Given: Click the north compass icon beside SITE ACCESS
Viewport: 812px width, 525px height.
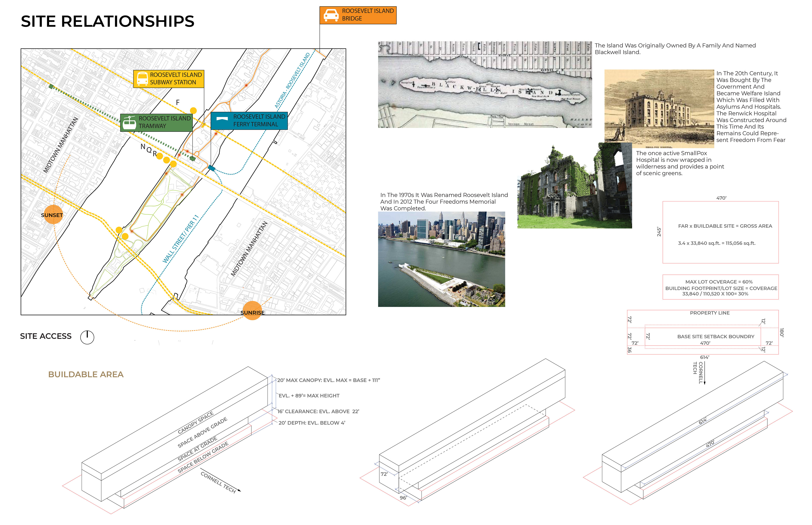Looking at the screenshot, I should coord(87,337).
